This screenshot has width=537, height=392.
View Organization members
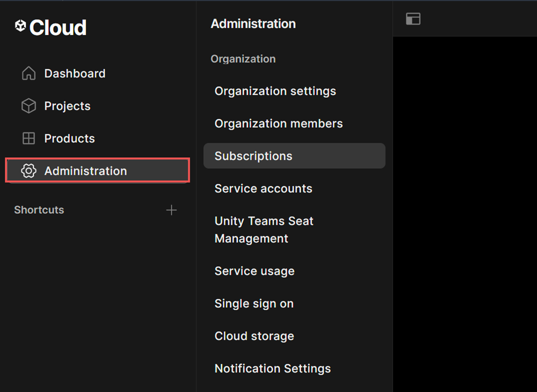click(x=278, y=124)
